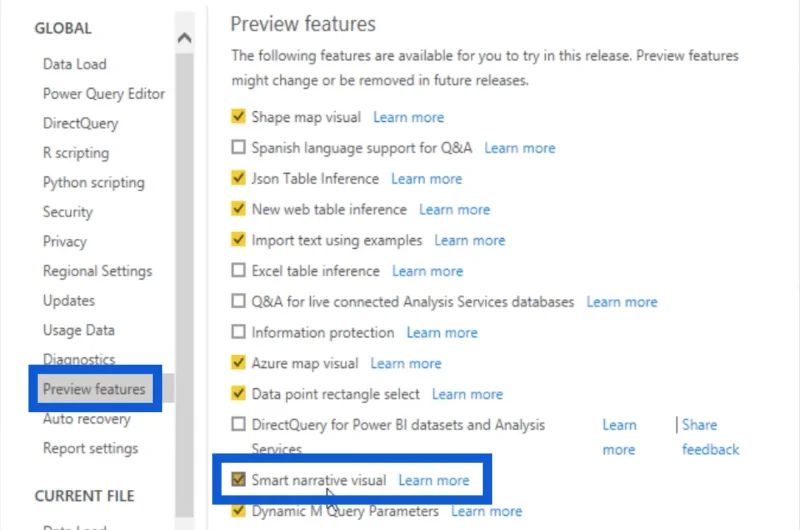Uncheck New web table inference
Screen dimensions: 800x530
[x=238, y=209]
